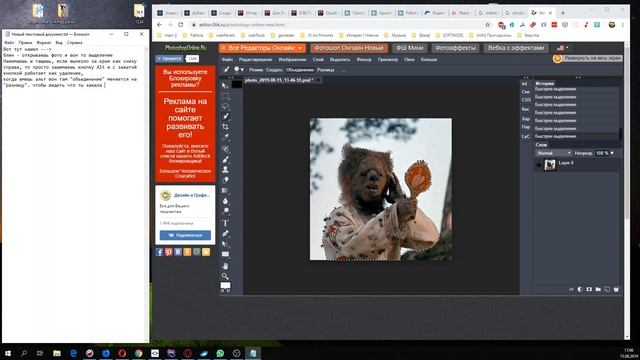The width and height of the screenshot is (640, 360).
Task: Switch to the 'История' panel tab
Action: (x=544, y=83)
